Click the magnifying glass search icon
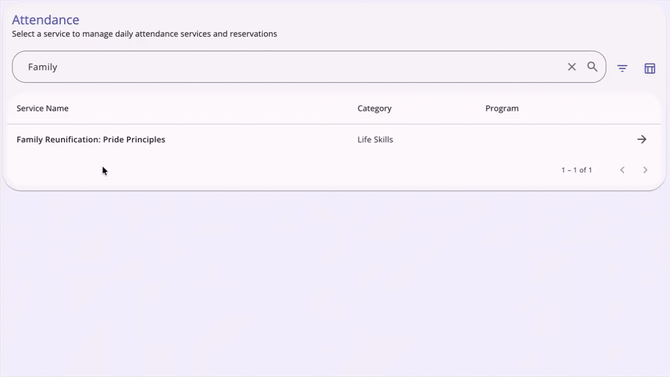 pyautogui.click(x=592, y=67)
